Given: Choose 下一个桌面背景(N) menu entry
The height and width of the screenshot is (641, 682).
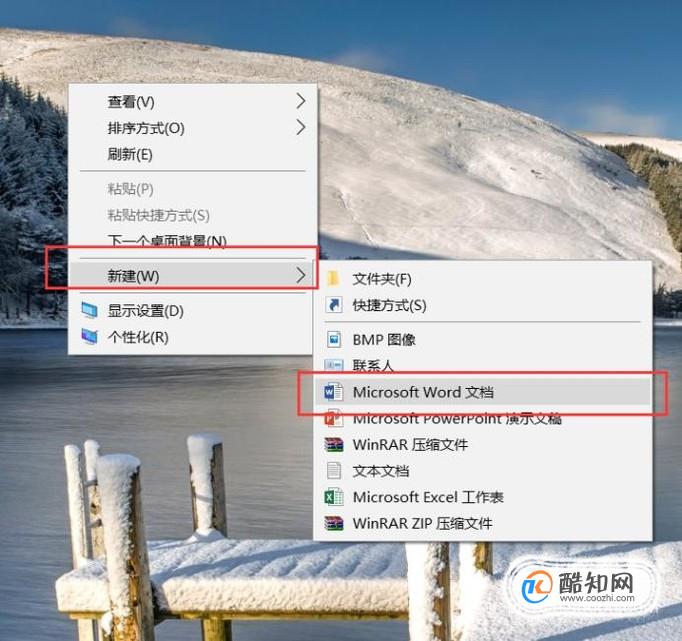Looking at the screenshot, I should [x=167, y=240].
